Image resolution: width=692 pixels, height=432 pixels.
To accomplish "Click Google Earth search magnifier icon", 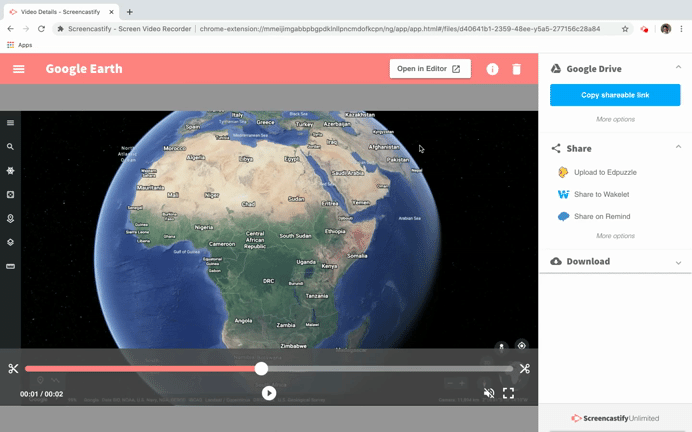I will (10, 147).
